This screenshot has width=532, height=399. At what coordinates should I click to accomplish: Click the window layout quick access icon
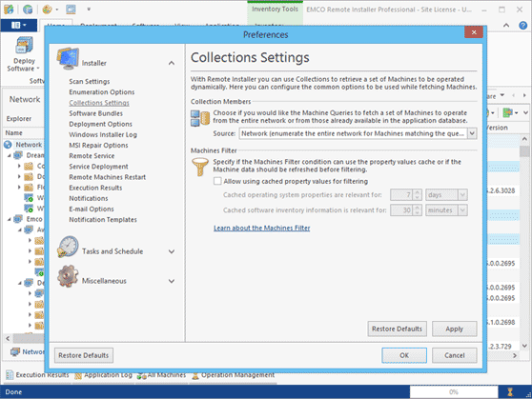click(71, 10)
